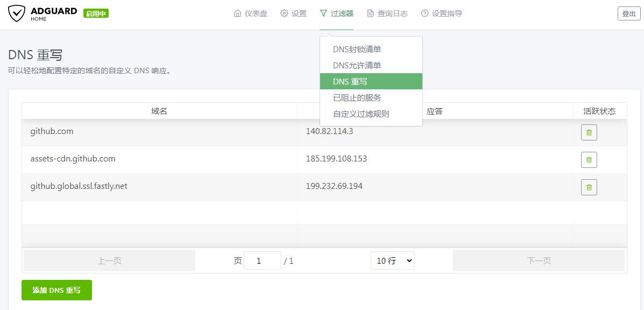Click the AdGuard Home shield logo
The height and width of the screenshot is (310, 644).
click(18, 13)
